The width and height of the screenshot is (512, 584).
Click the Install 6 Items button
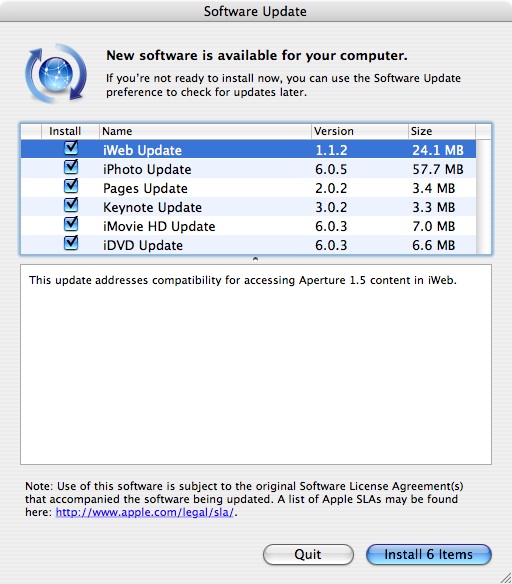pyautogui.click(x=429, y=555)
